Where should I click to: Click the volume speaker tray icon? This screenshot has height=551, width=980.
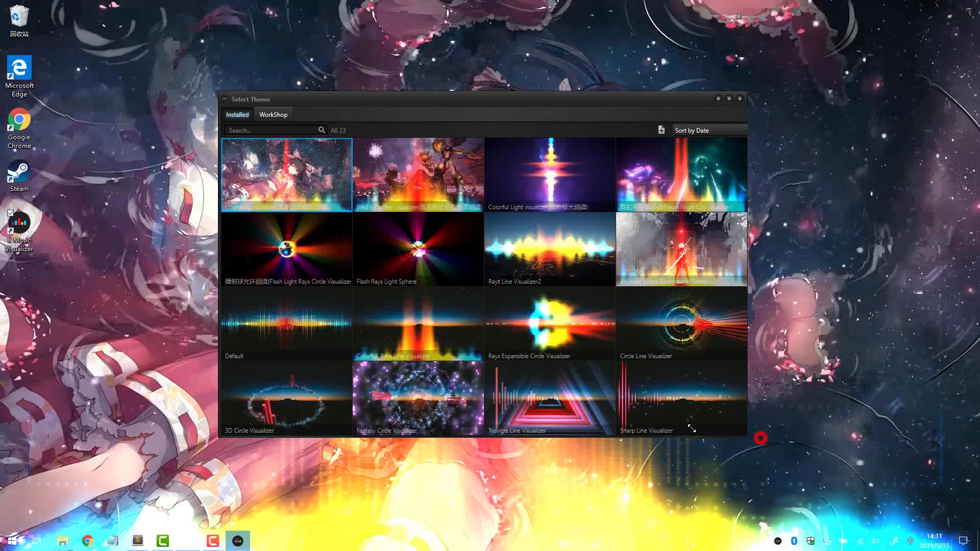(x=875, y=541)
